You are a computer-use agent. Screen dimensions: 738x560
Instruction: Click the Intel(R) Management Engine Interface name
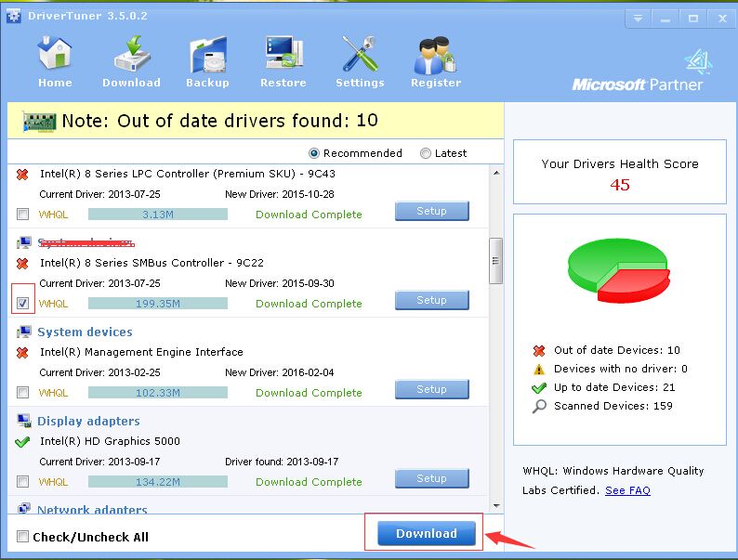[141, 352]
